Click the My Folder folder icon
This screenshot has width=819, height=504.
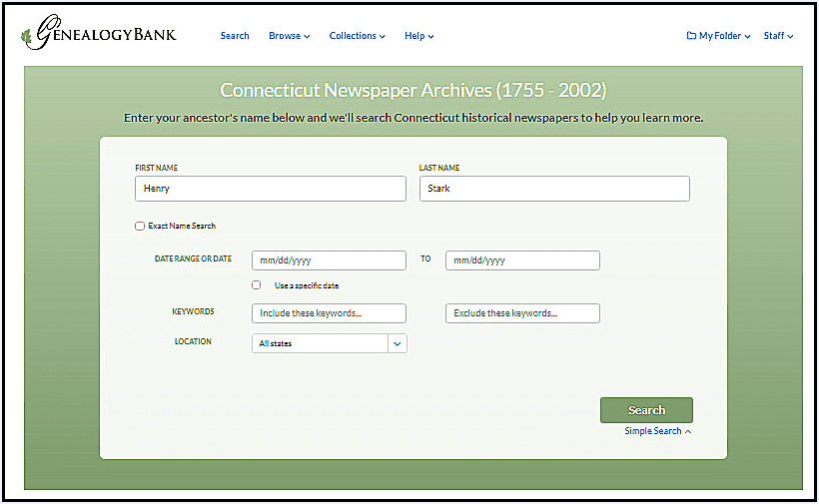(x=691, y=36)
